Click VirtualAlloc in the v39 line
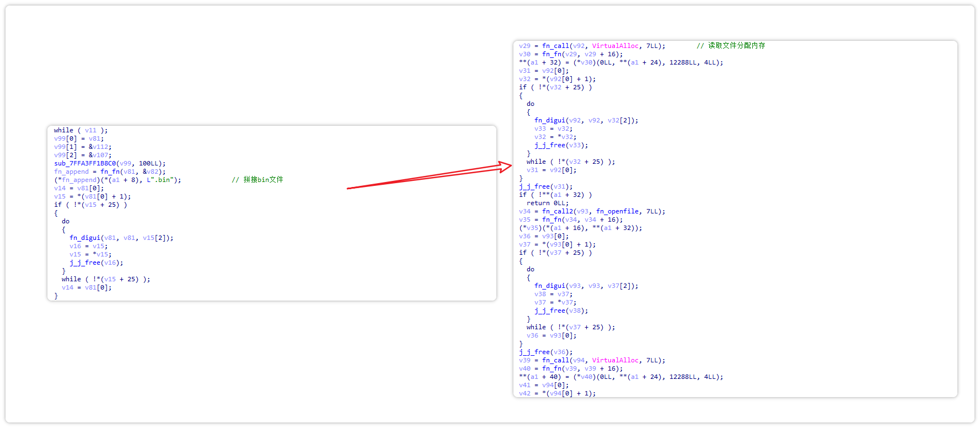 (x=615, y=360)
